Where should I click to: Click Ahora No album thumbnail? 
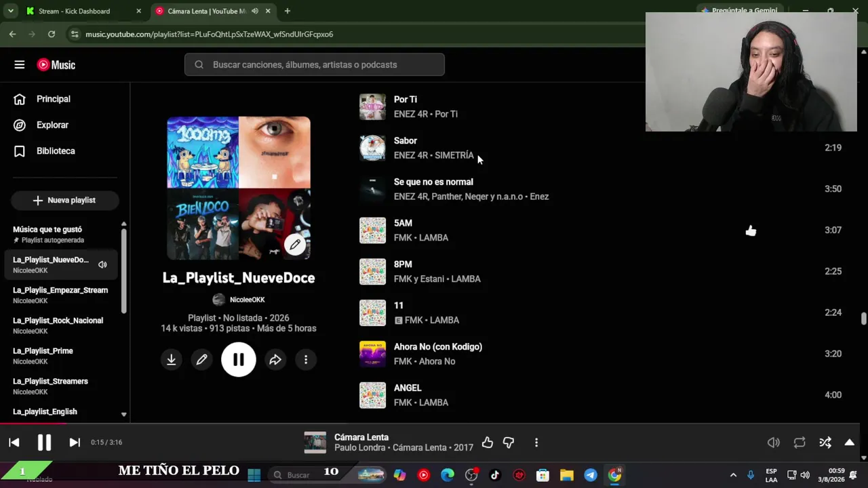(x=372, y=354)
